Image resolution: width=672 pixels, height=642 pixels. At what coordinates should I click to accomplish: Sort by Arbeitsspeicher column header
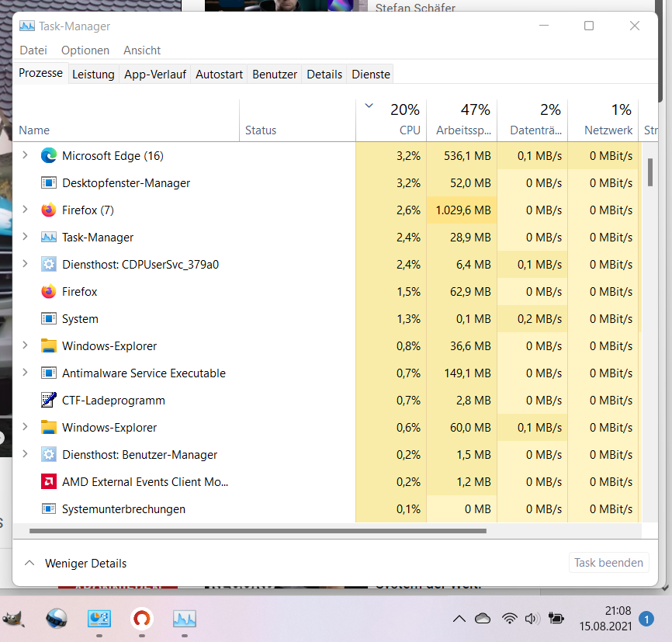click(462, 120)
